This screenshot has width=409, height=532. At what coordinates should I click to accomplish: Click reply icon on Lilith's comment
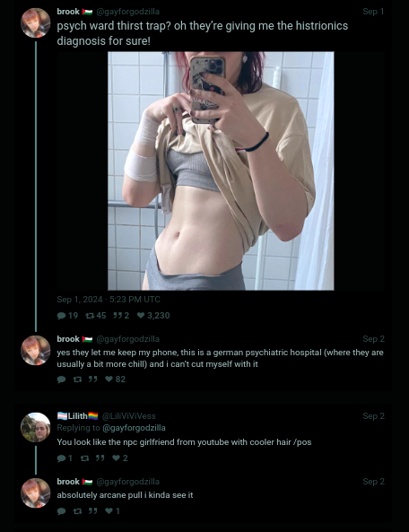61,458
